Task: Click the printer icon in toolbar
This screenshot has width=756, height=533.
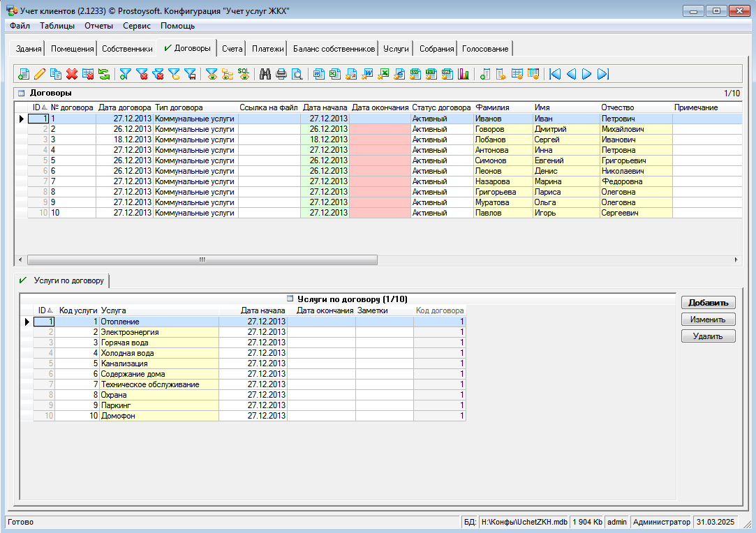Action: coord(281,74)
